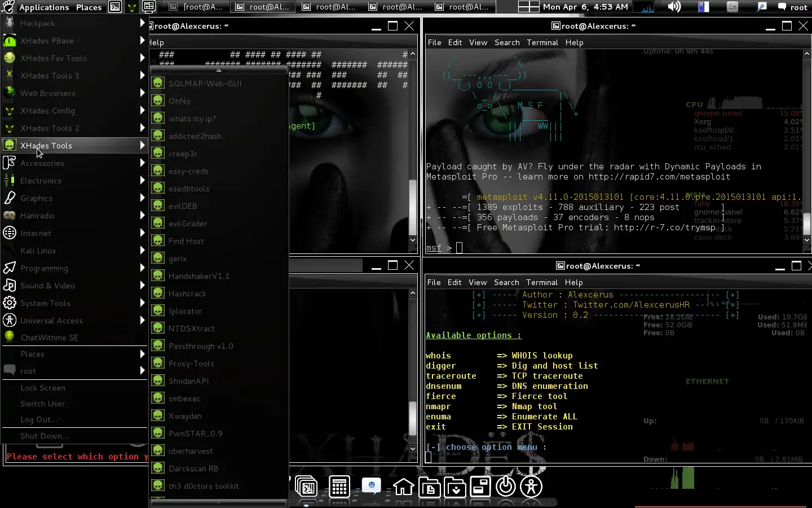Launch the terminal from the bottom dock
This screenshot has width=812, height=508.
pos(306,487)
